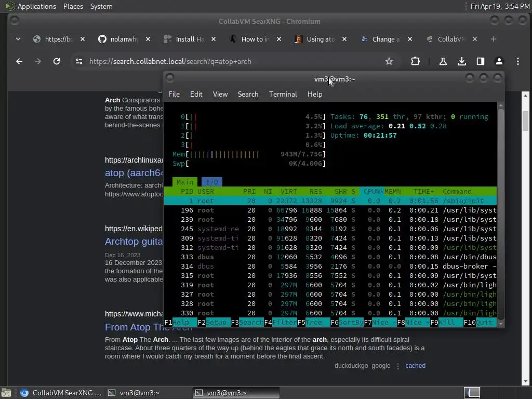Toggle the side panel icon
This screenshot has width=532, height=399.
[481, 61]
